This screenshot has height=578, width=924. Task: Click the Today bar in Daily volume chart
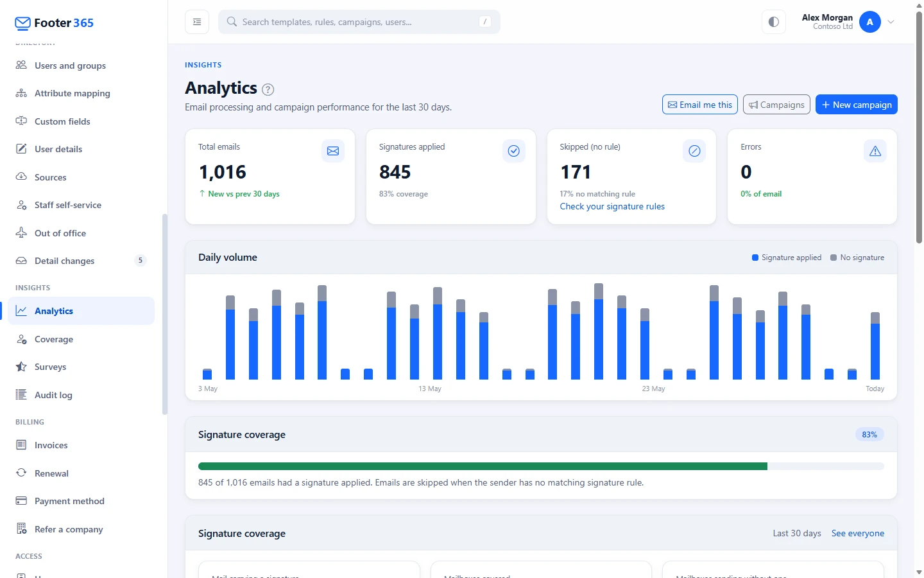click(x=875, y=346)
